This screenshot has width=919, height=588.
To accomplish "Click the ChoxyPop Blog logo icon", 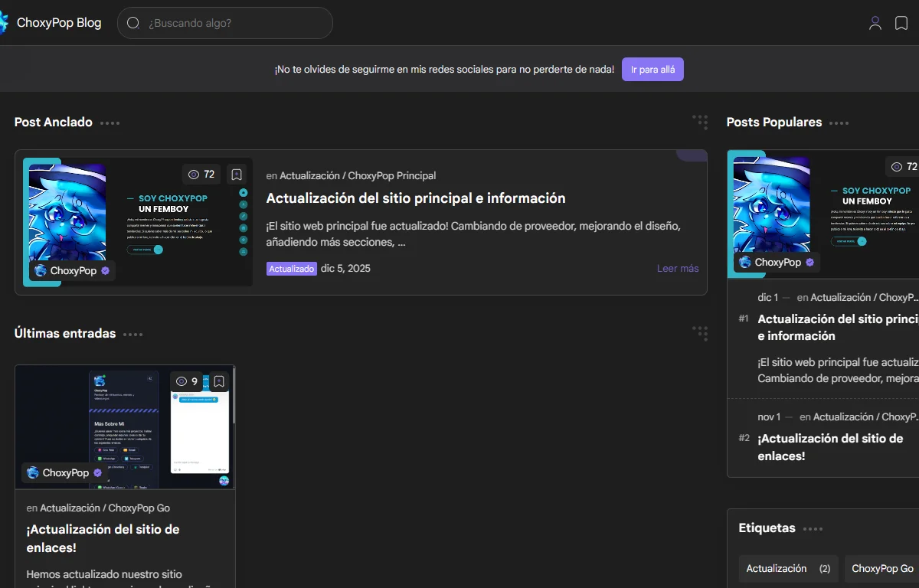I will pos(4,23).
